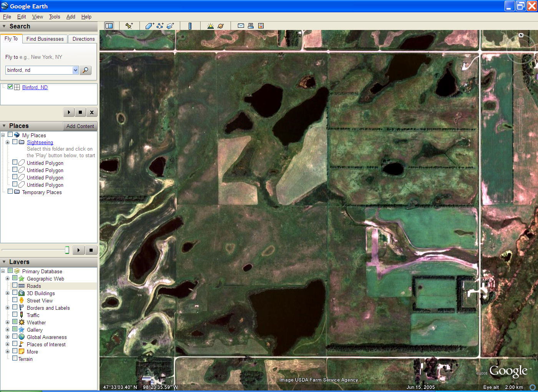
Task: Clear search results with X button
Action: pyautogui.click(x=91, y=112)
